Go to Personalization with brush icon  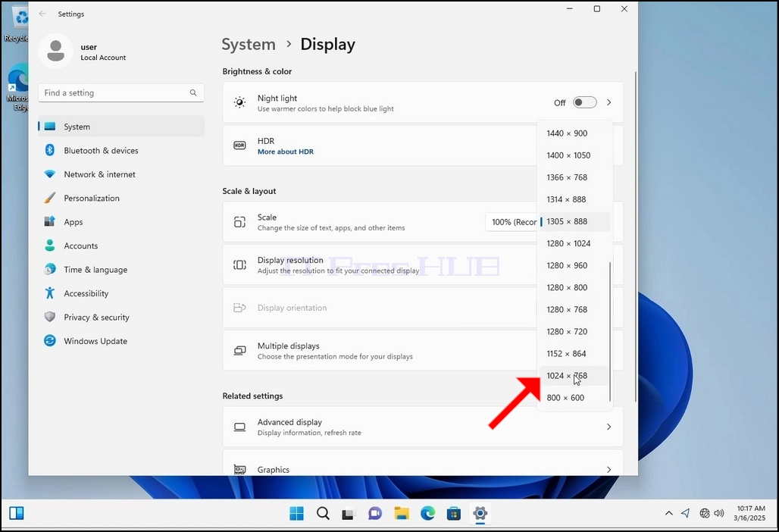pos(121,199)
